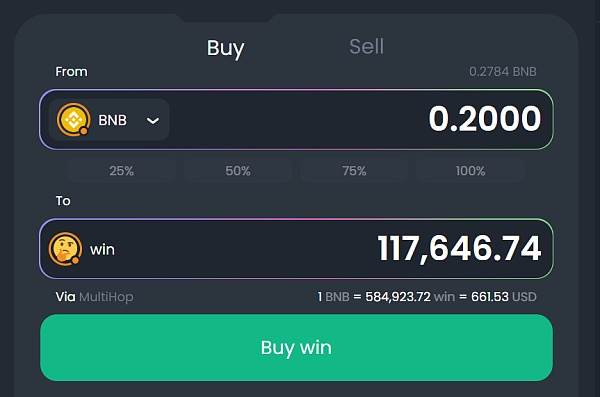Use 100% of the BNB balance
The image size is (600, 397).
pos(470,171)
